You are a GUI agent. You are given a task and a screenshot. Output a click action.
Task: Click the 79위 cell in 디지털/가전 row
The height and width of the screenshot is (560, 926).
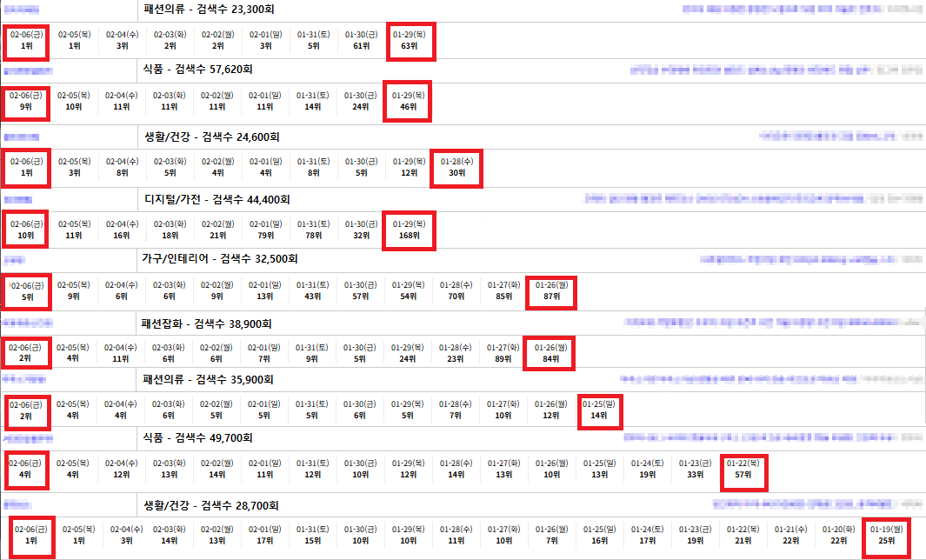tap(265, 234)
